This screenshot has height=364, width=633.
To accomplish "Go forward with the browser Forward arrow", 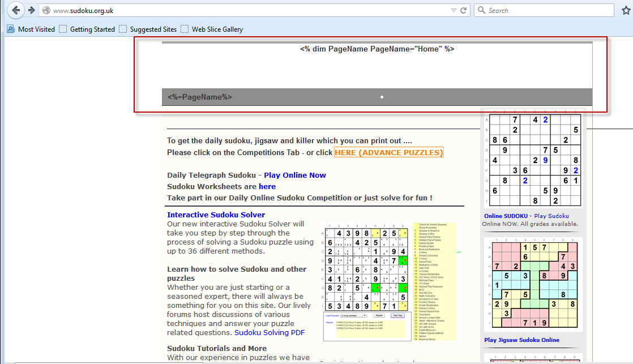I will pyautogui.click(x=32, y=11).
